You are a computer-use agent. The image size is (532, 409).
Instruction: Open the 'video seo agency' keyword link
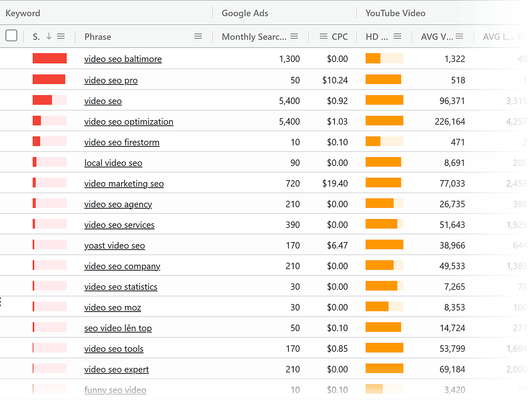(x=118, y=204)
